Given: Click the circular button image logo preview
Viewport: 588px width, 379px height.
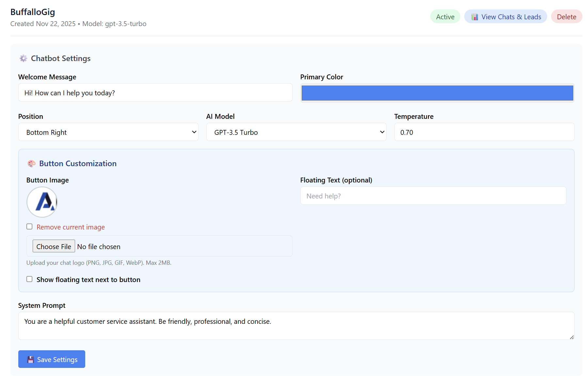Looking at the screenshot, I should coord(42,202).
